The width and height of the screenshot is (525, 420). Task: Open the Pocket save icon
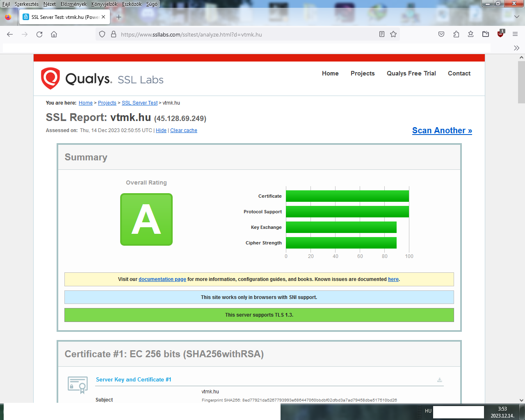[441, 34]
